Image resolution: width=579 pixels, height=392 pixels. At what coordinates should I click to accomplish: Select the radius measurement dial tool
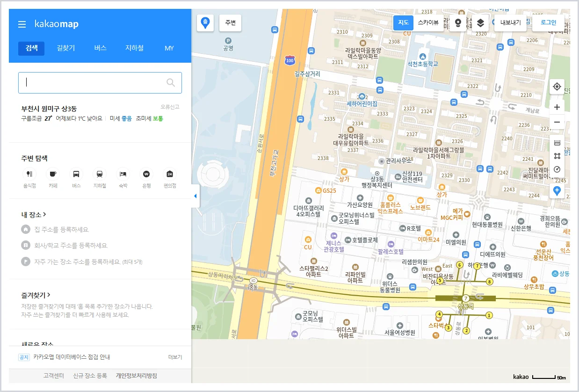coord(557,169)
